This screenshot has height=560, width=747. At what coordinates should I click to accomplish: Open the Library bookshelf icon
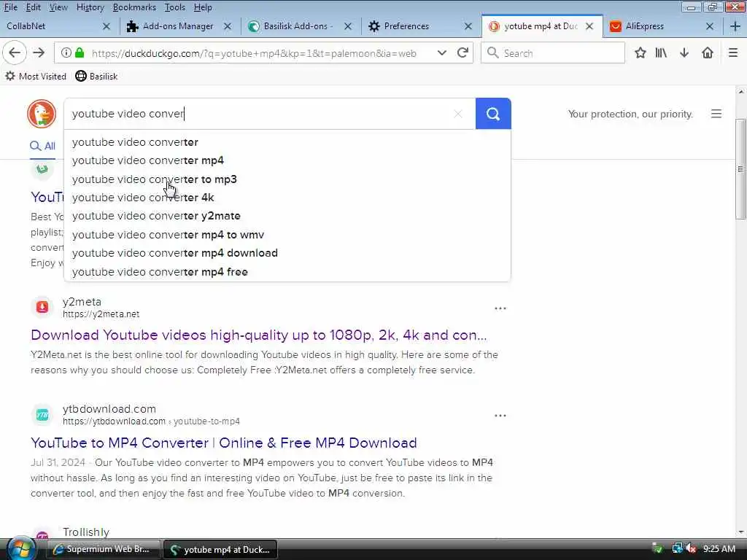661,52
